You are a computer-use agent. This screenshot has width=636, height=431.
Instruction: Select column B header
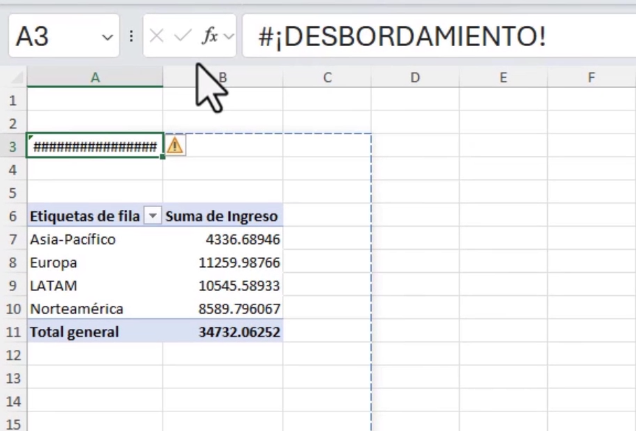click(x=223, y=77)
